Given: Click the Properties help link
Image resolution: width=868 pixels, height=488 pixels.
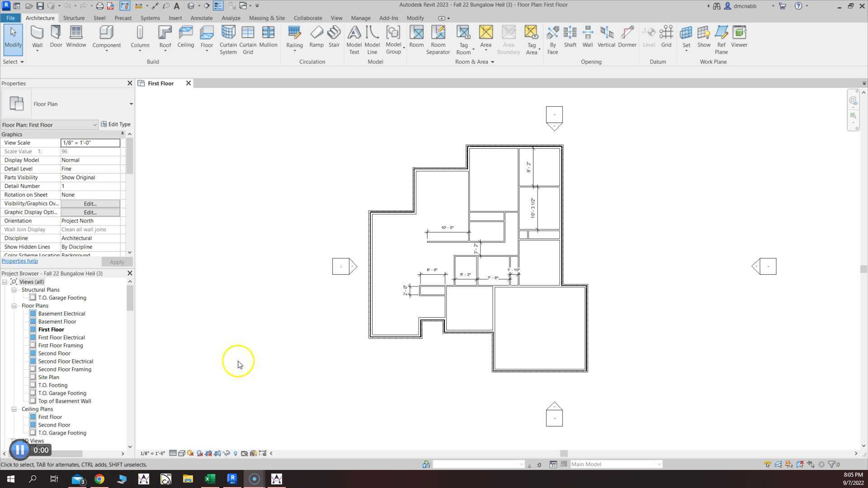Looking at the screenshot, I should click(x=19, y=261).
